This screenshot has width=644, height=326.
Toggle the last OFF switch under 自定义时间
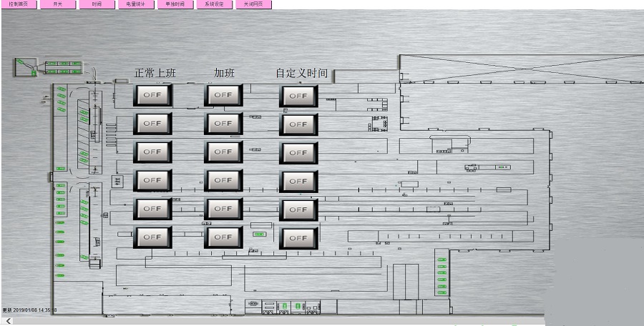pyautogui.click(x=298, y=238)
